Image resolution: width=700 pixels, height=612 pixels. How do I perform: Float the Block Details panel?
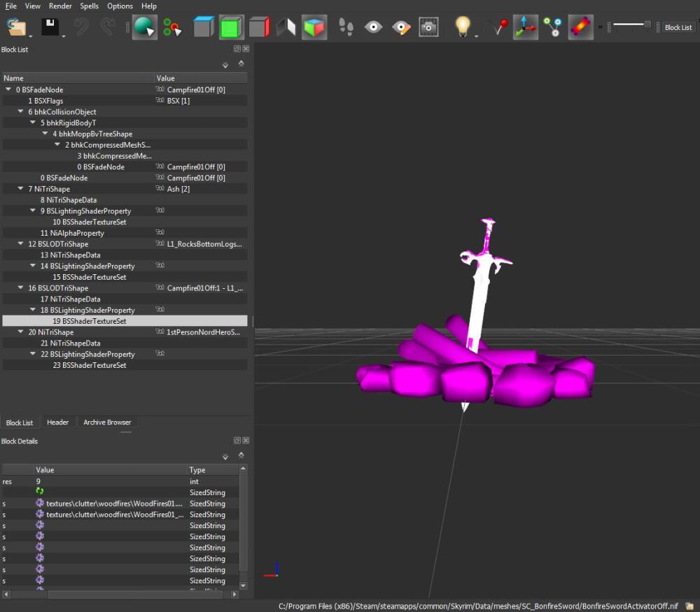(237, 440)
